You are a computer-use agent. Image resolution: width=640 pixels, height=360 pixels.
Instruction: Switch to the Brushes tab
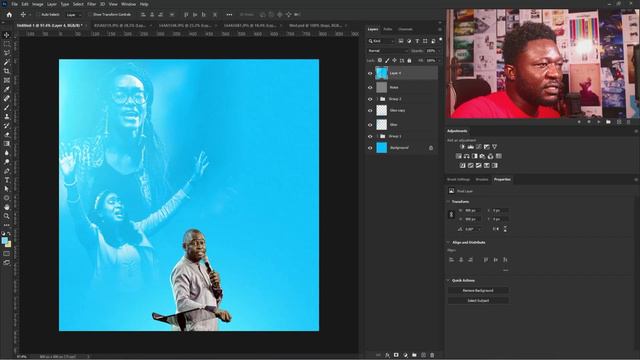tap(482, 180)
